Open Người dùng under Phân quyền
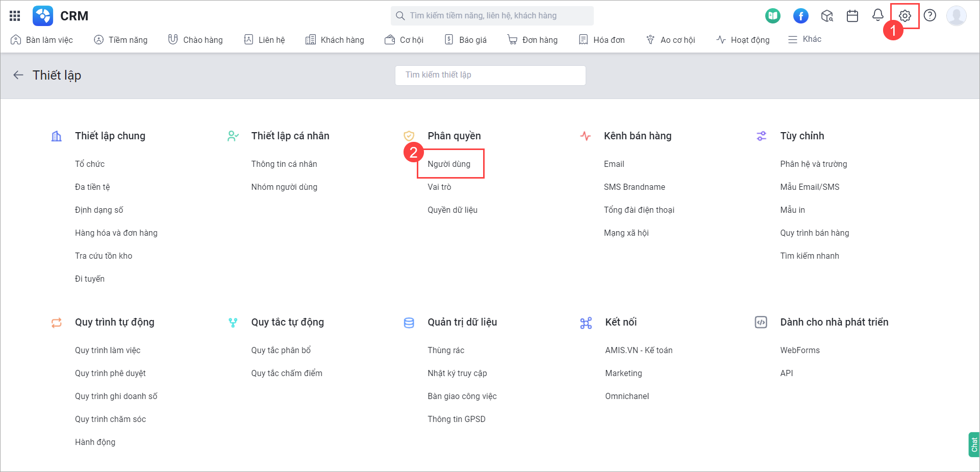980x472 pixels. [x=449, y=164]
